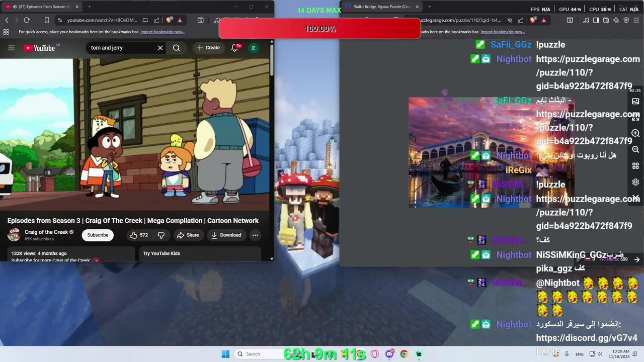Image resolution: width=644 pixels, height=362 pixels.
Task: Show the puzzle preview image icon
Action: click(x=635, y=101)
